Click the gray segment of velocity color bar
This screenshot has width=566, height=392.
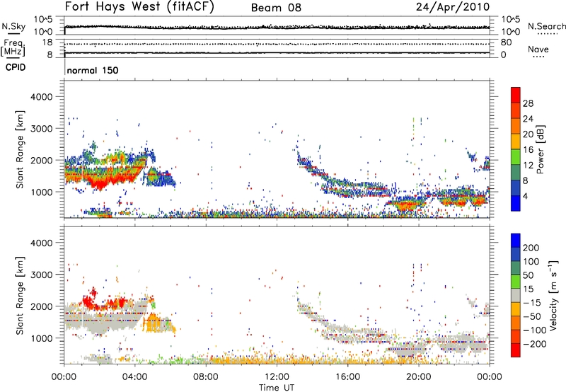click(516, 296)
